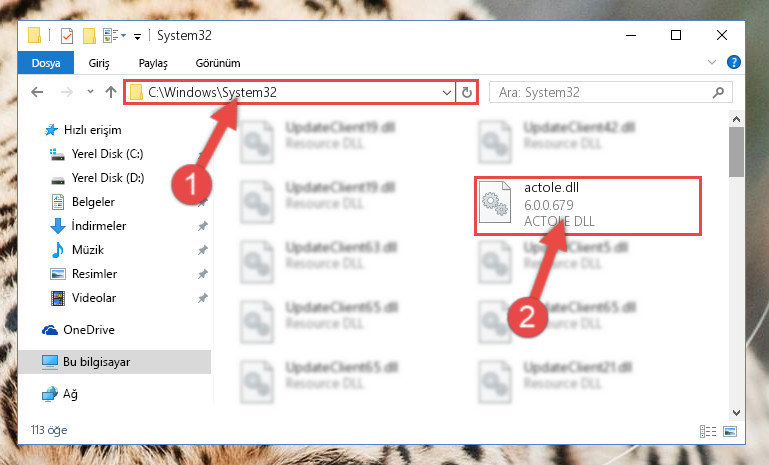Image resolution: width=769 pixels, height=465 pixels.
Task: Open the help question mark icon
Action: [734, 62]
